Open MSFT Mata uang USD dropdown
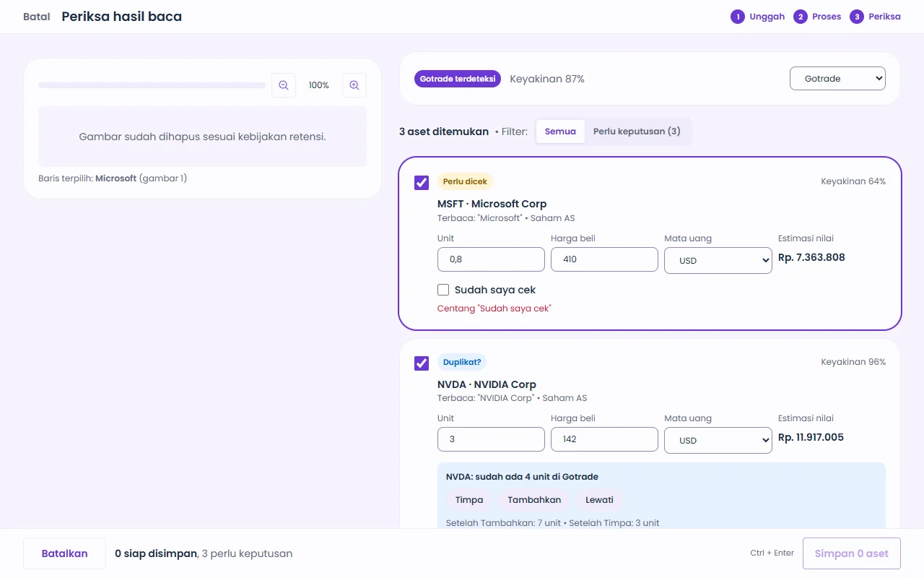 coord(718,260)
